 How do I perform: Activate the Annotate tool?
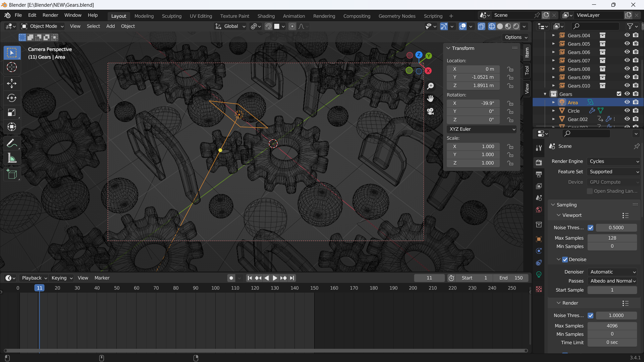pyautogui.click(x=12, y=143)
